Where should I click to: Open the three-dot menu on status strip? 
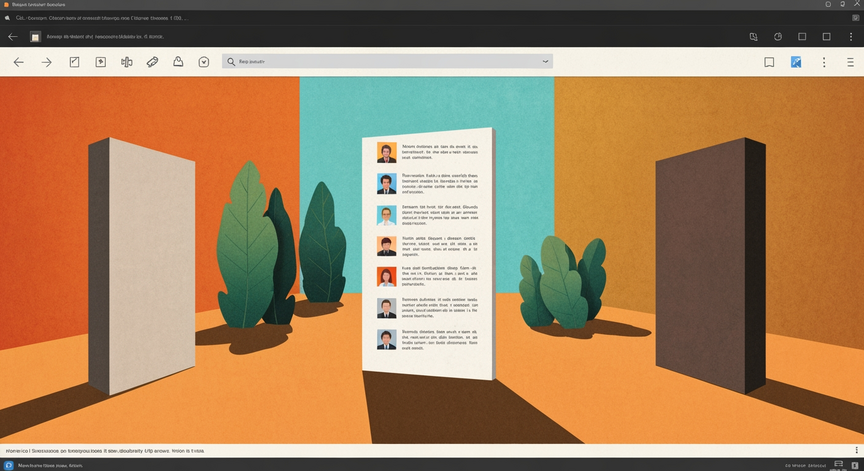pos(856,450)
